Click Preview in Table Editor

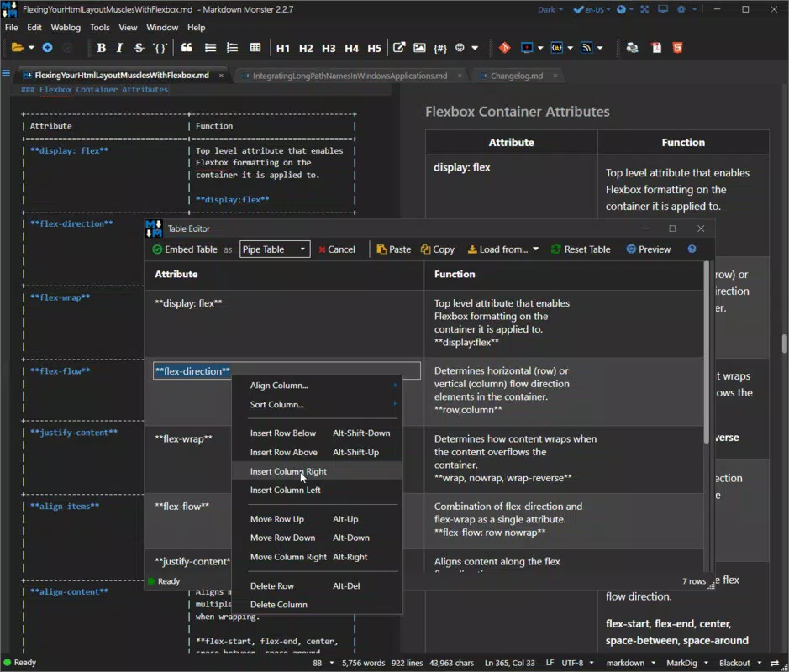[x=649, y=249]
